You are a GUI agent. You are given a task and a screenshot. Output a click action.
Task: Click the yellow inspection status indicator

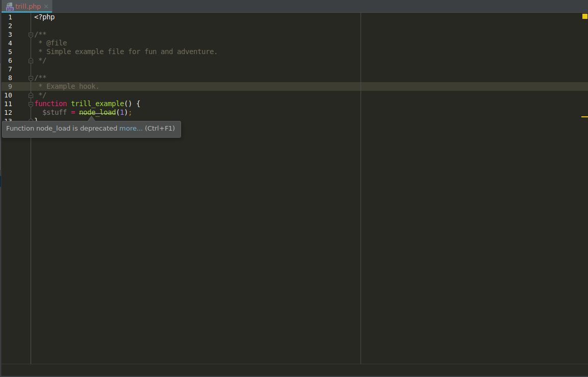[584, 16]
